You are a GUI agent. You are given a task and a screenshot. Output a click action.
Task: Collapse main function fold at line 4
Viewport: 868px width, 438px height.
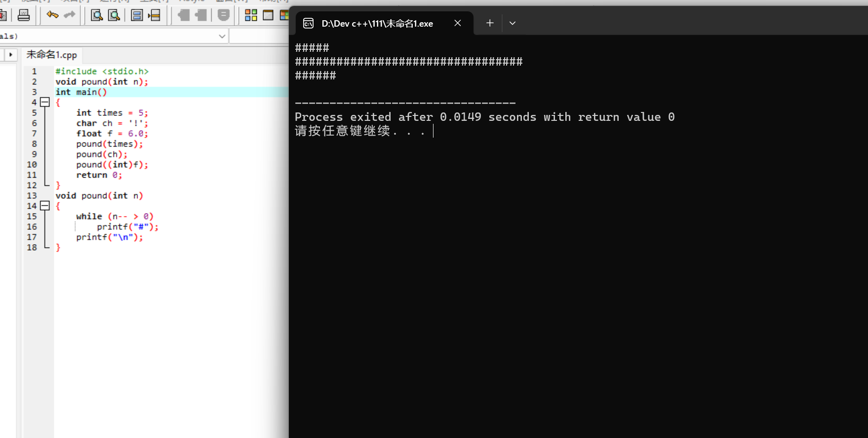(45, 102)
